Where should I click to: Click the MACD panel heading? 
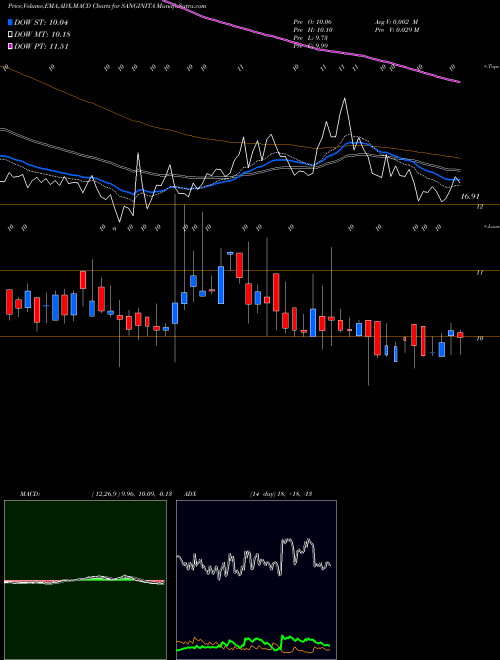coord(30,494)
